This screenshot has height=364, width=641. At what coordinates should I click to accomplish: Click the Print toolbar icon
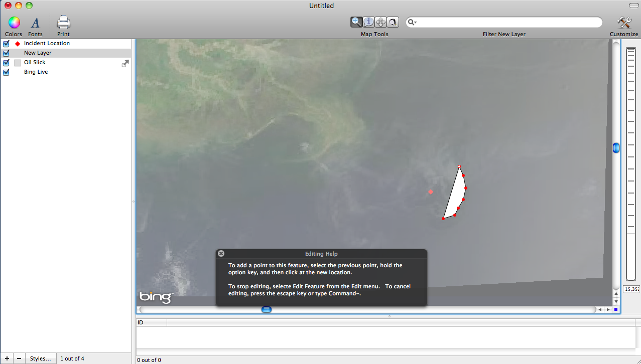click(x=63, y=23)
